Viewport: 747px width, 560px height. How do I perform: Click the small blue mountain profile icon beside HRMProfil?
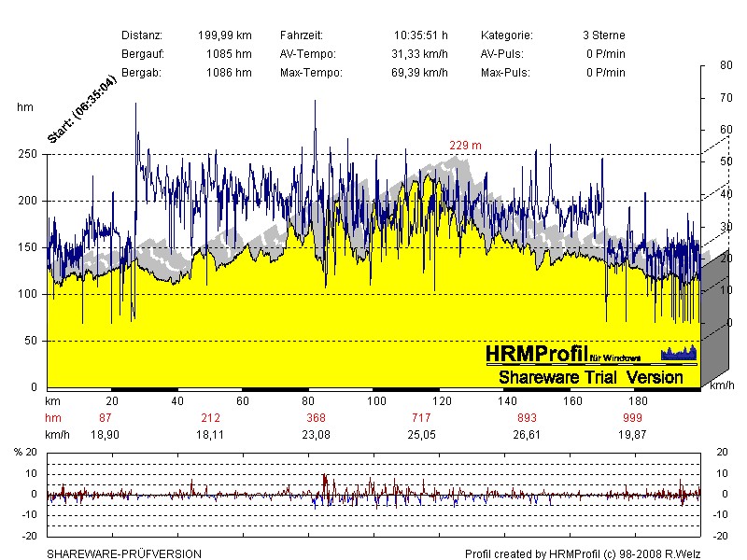tap(679, 353)
